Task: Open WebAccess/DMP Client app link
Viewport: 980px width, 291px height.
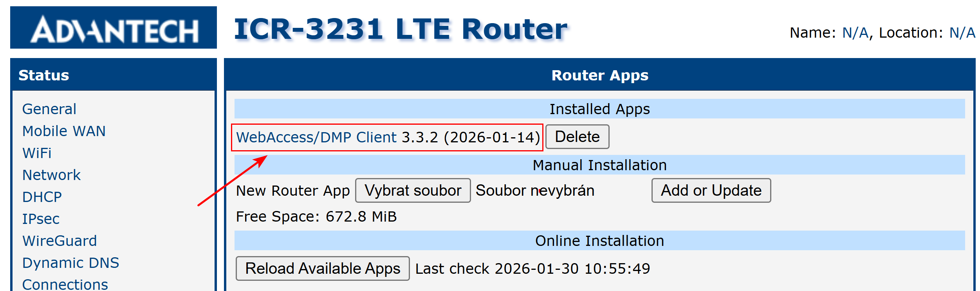Action: point(316,137)
